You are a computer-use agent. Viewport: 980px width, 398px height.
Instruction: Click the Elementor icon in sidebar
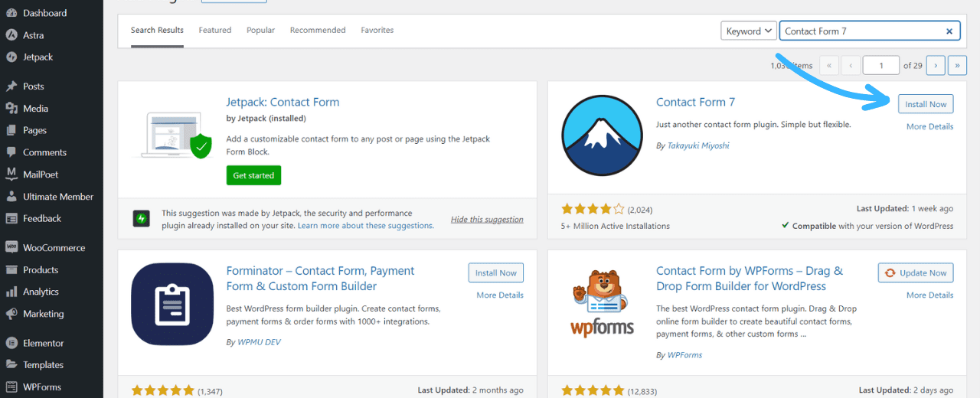coord(11,343)
